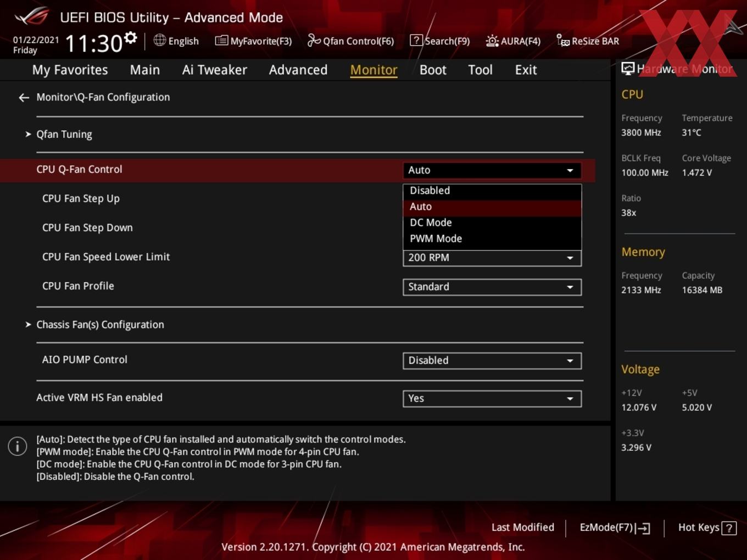Open the AIO PUMP Control dropdown
Viewport: 747px width, 560px height.
click(492, 361)
